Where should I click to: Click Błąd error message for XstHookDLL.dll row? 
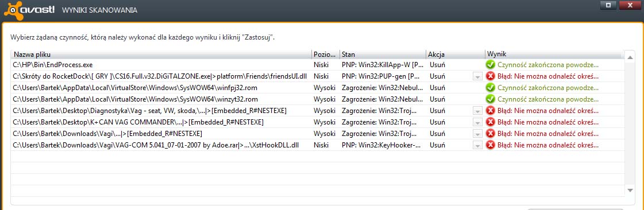(x=548, y=145)
